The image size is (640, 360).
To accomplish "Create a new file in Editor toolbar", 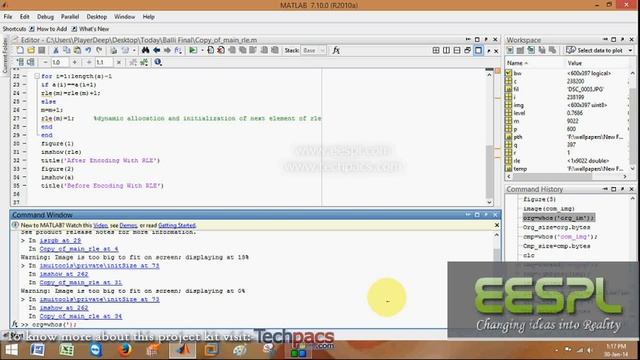I will 20,50.
